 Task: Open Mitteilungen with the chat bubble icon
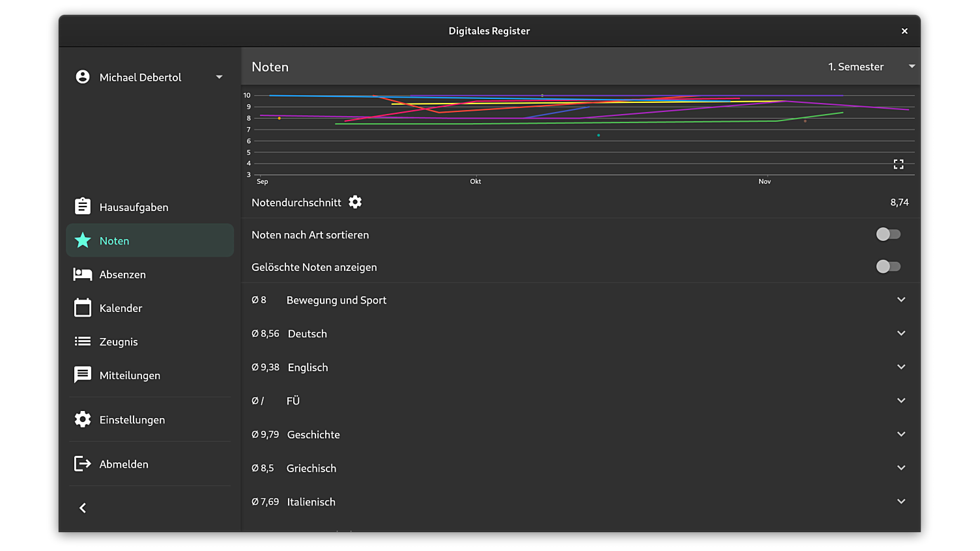click(x=83, y=374)
